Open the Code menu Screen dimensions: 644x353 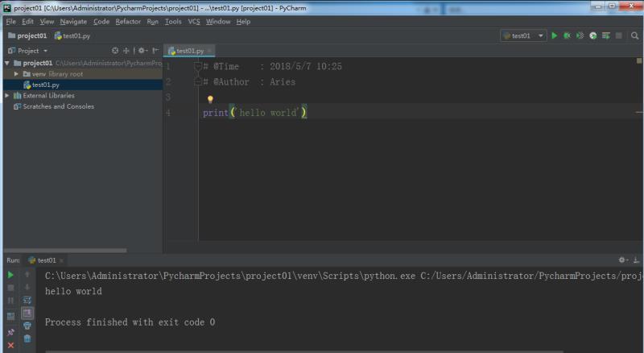101,22
